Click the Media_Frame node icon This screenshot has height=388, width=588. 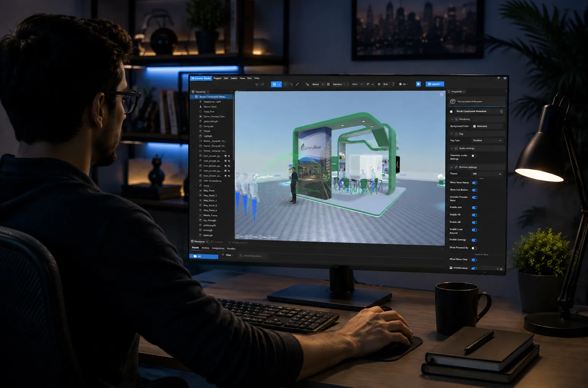[x=200, y=215]
